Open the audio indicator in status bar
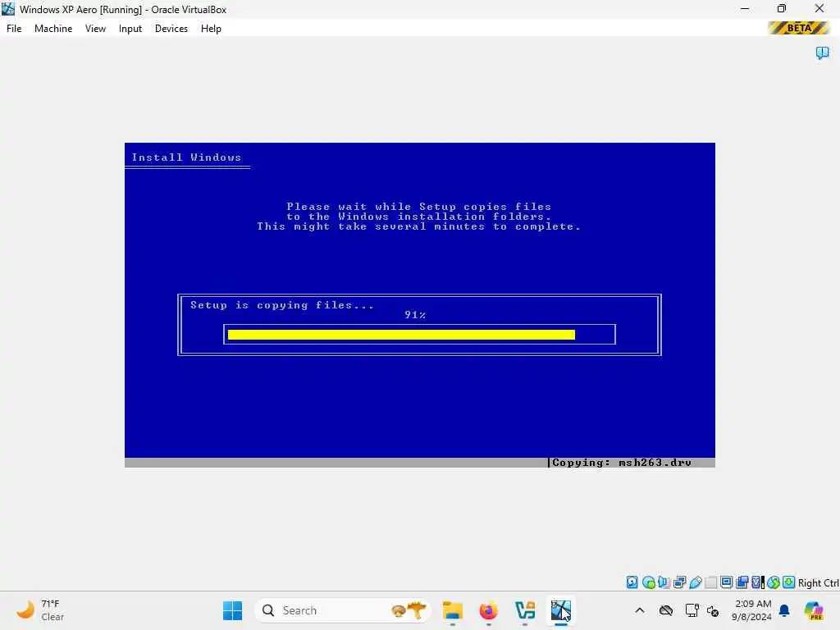The height and width of the screenshot is (630, 840). pos(664,582)
